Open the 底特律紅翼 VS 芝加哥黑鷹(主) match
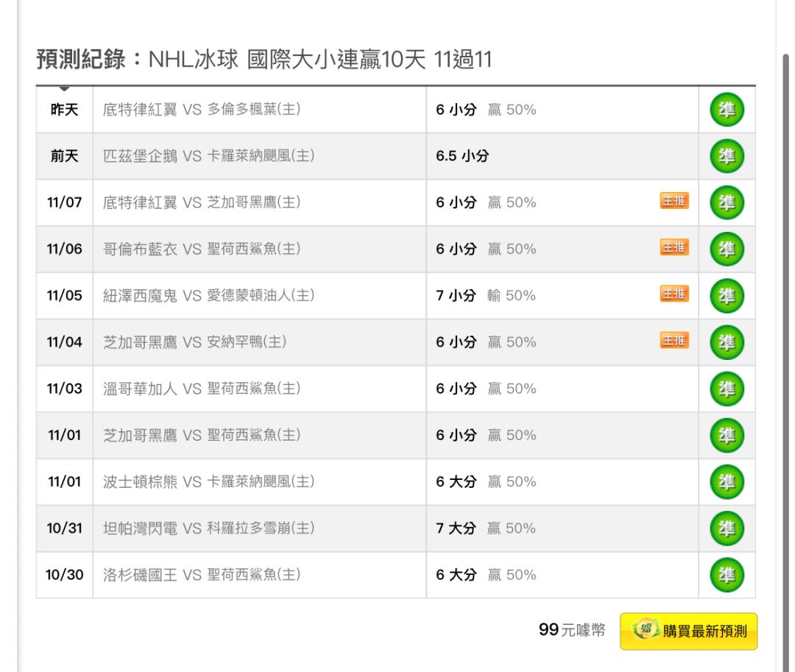Viewport: 795px width, 672px height. coord(202,202)
